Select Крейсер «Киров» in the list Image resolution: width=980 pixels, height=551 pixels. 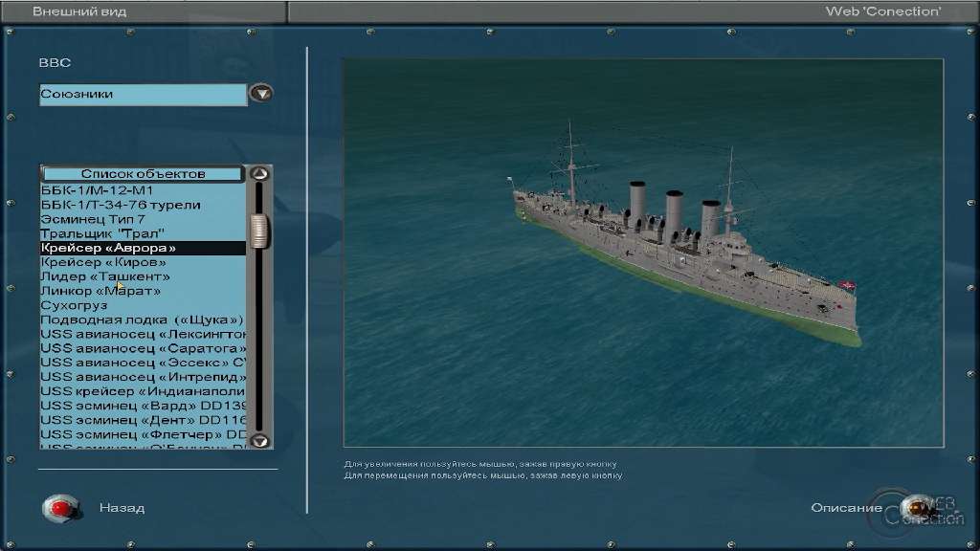[103, 262]
